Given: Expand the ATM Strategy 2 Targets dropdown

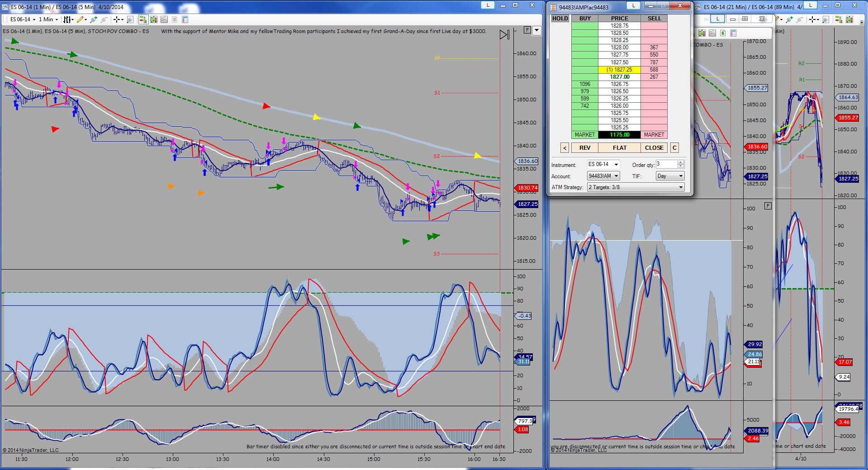Looking at the screenshot, I should pos(636,187).
